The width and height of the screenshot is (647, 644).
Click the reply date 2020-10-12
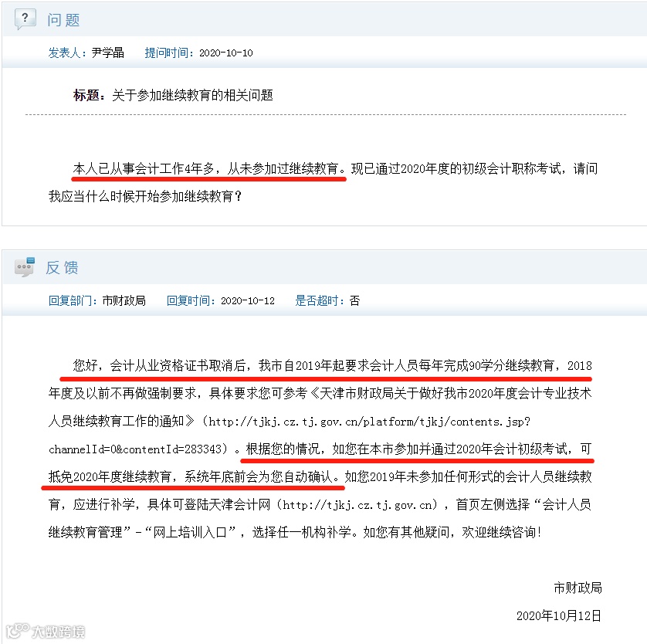pos(248,300)
